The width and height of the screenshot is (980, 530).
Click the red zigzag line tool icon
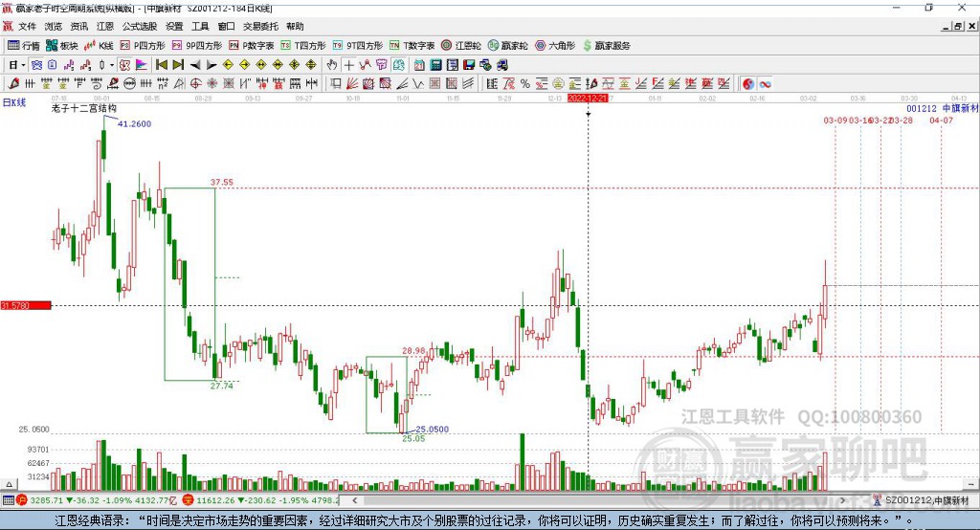pyautogui.click(x=365, y=65)
